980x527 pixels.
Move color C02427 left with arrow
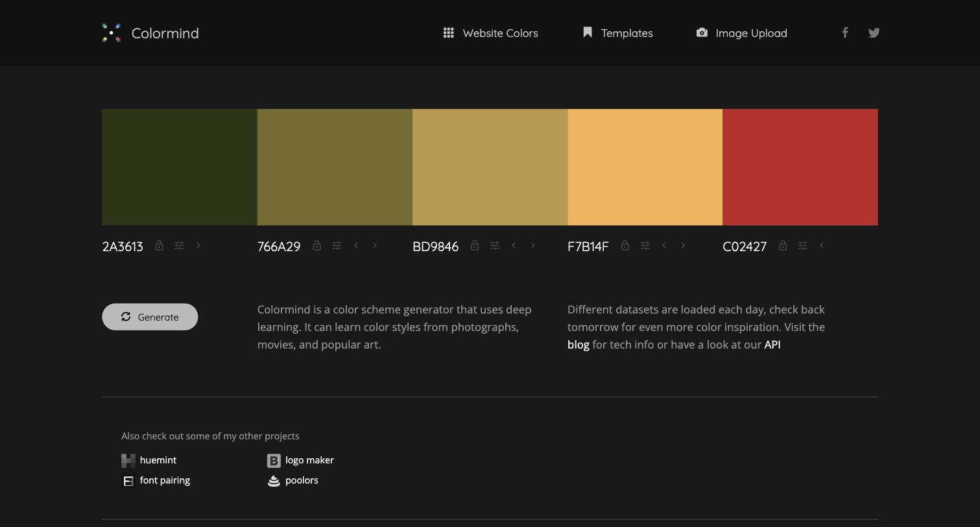point(822,245)
